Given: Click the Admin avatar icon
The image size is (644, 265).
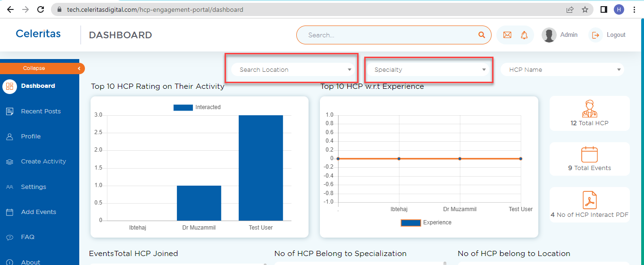Looking at the screenshot, I should pos(549,35).
